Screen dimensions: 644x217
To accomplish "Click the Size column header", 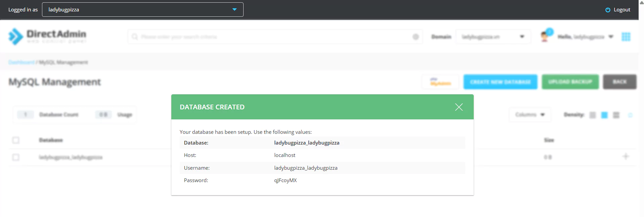I will point(549,140).
